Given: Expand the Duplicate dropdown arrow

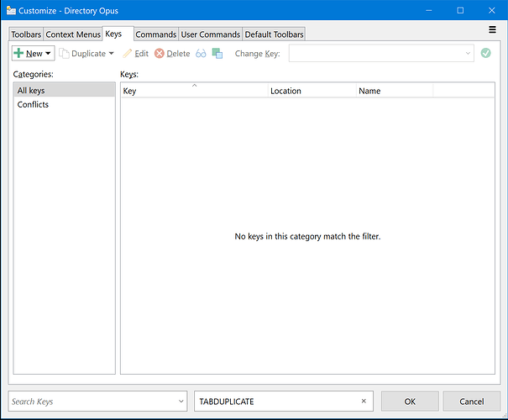Looking at the screenshot, I should point(112,53).
